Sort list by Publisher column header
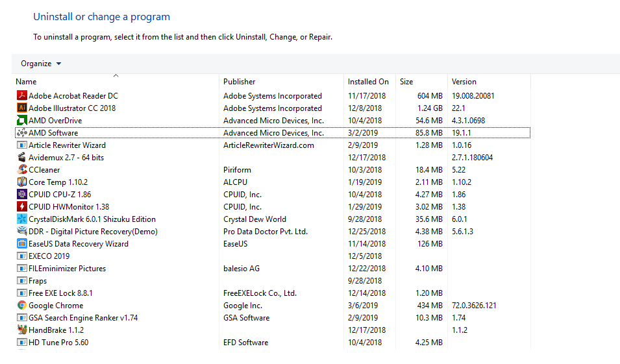The width and height of the screenshot is (620, 364). (x=239, y=82)
